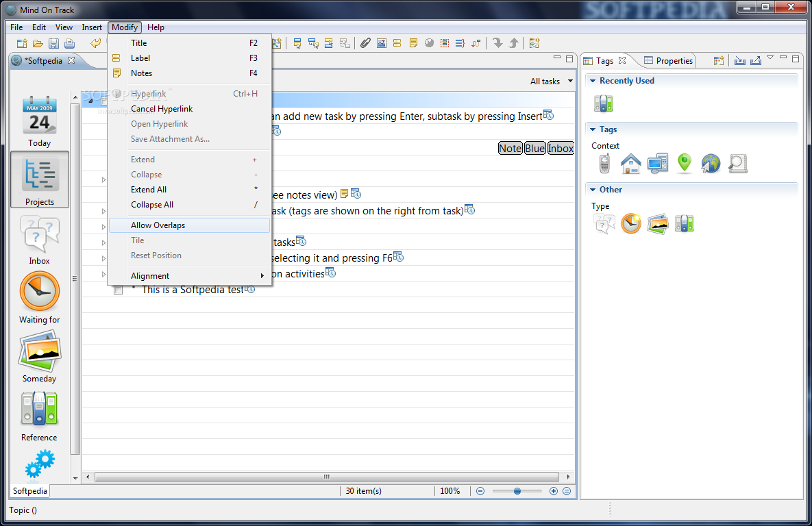Image resolution: width=812 pixels, height=526 pixels.
Task: Click the gray up-arrow toolbar icon
Action: (x=513, y=43)
